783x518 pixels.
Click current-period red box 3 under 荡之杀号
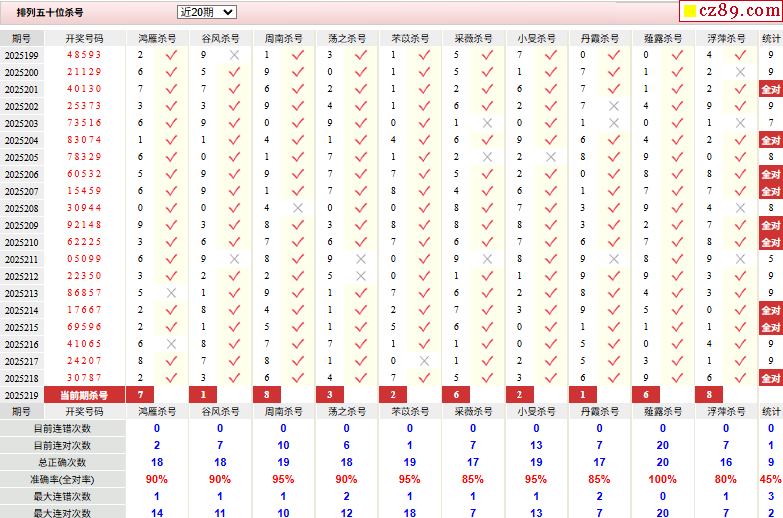pyautogui.click(x=330, y=395)
